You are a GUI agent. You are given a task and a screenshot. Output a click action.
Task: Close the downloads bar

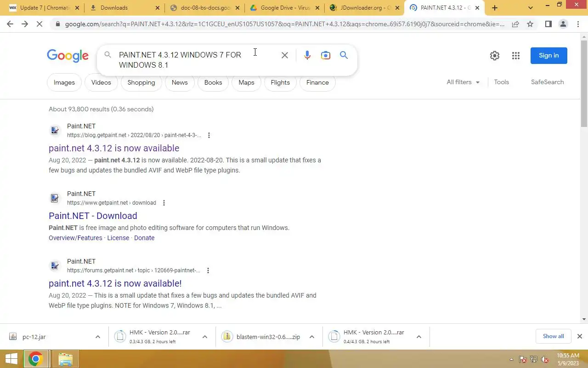click(580, 336)
